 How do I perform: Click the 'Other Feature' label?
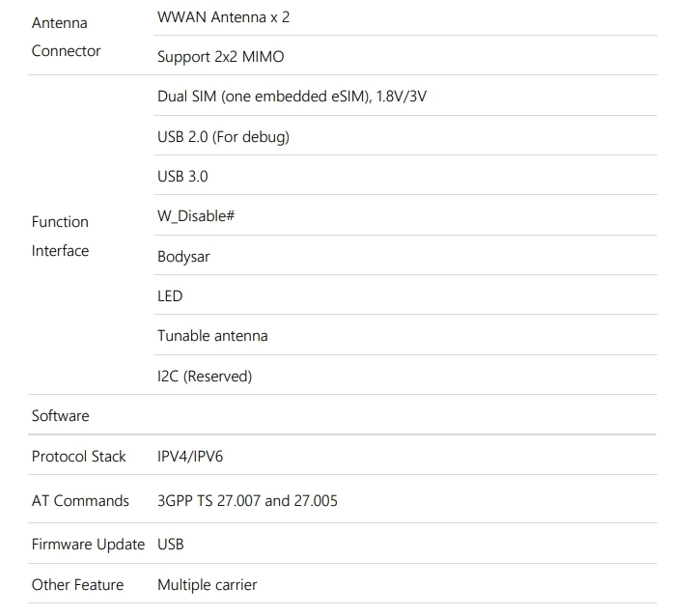tap(77, 585)
